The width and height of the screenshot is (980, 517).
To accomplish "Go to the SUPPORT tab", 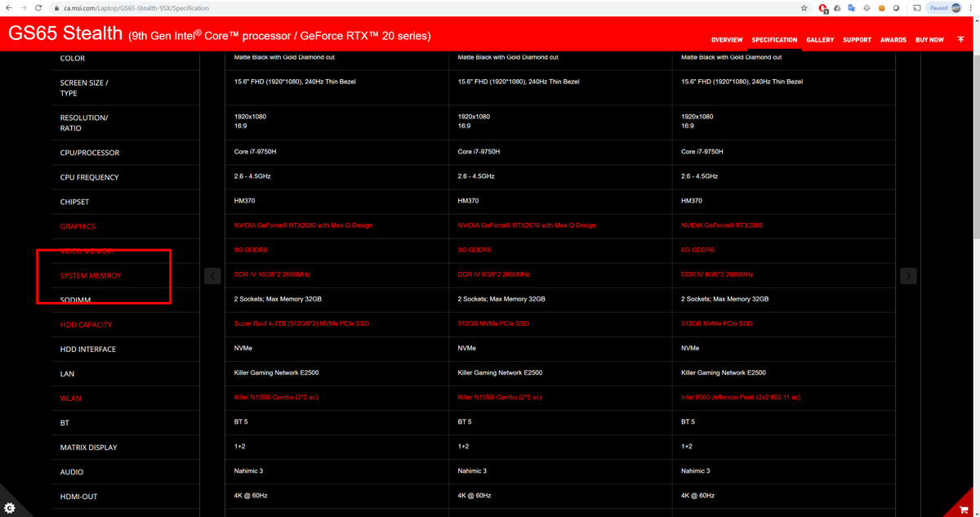I will [x=857, y=40].
